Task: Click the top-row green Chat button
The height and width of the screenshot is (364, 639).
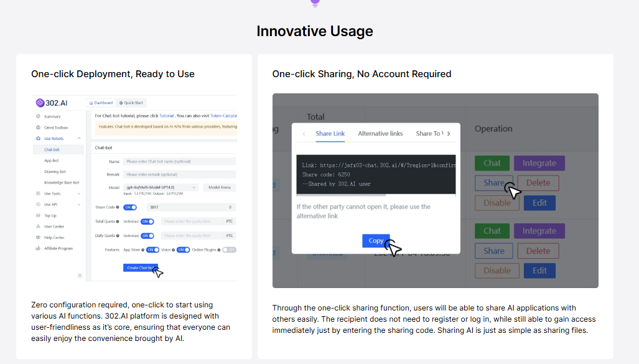Action: 492,163
